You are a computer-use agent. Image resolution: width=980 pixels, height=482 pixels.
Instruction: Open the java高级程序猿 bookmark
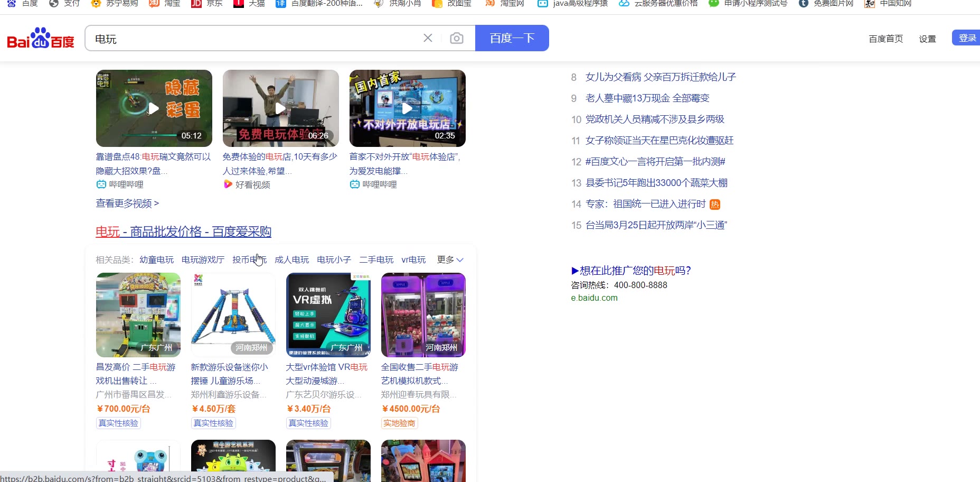(572, 3)
